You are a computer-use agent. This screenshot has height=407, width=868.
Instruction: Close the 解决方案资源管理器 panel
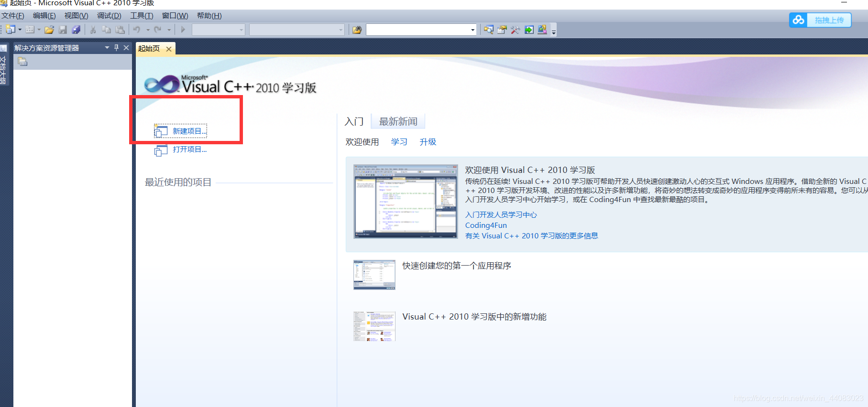(126, 48)
